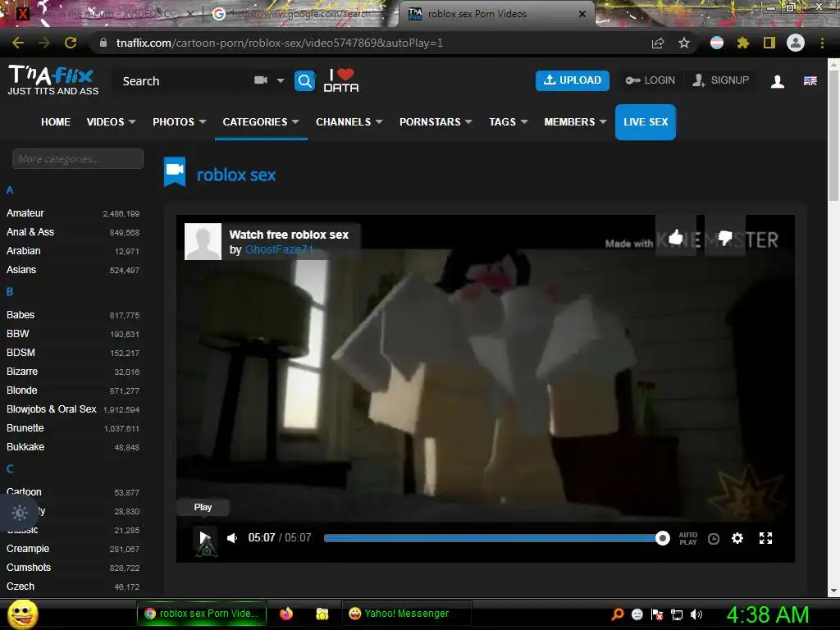Open the Amateur category link

pos(25,213)
